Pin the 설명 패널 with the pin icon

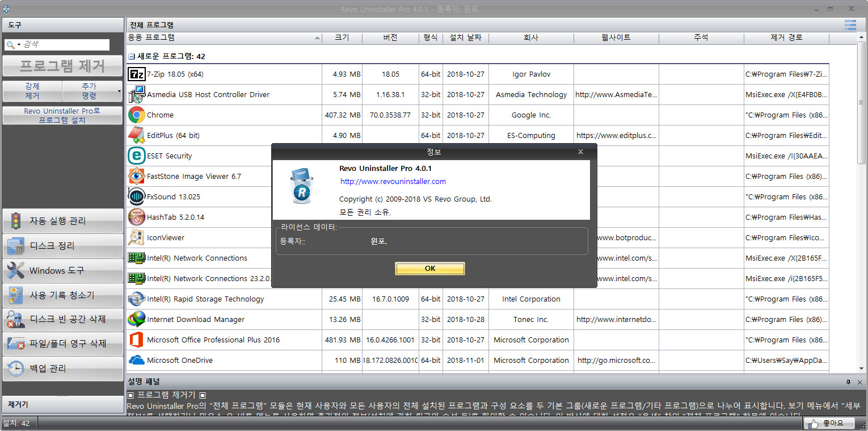click(848, 382)
